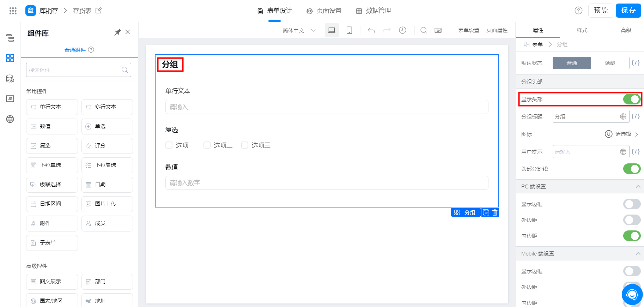The image size is (644, 307).
Task: Copy the selected 分组 component
Action: point(486,212)
